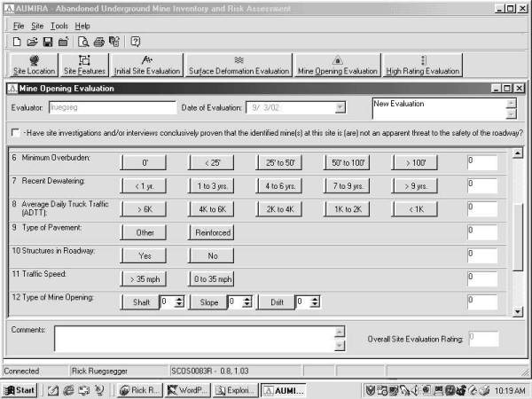Increase the Shaft count spinner
The height and width of the screenshot is (399, 532).
(180, 299)
